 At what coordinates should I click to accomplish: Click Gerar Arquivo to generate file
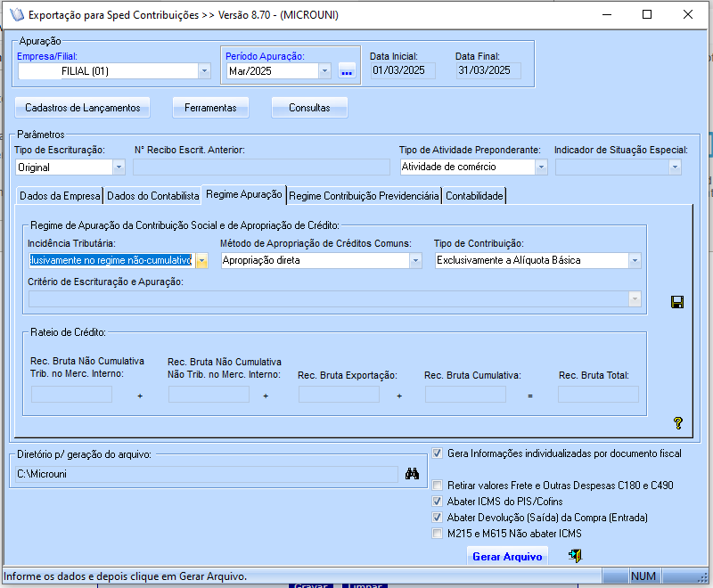coord(507,557)
